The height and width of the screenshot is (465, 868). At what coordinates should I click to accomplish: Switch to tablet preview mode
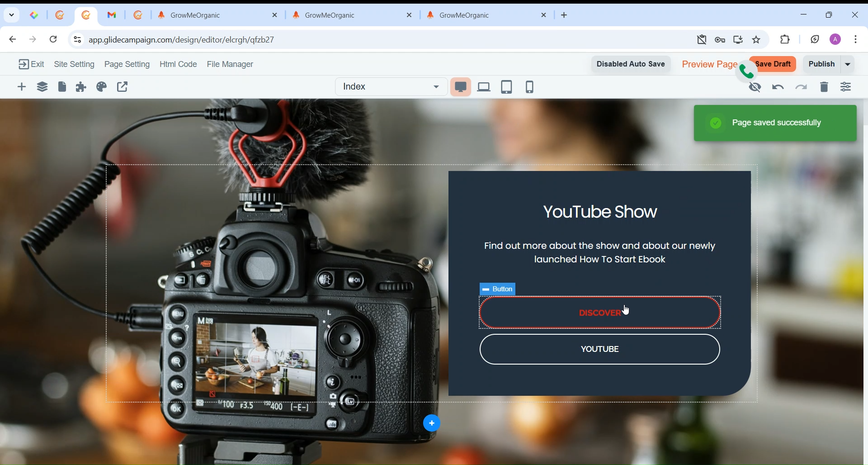507,87
